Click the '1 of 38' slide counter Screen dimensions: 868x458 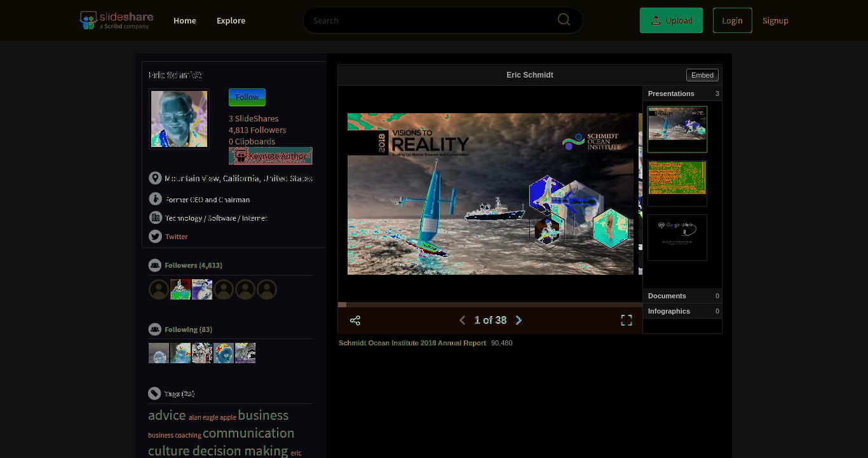point(491,320)
